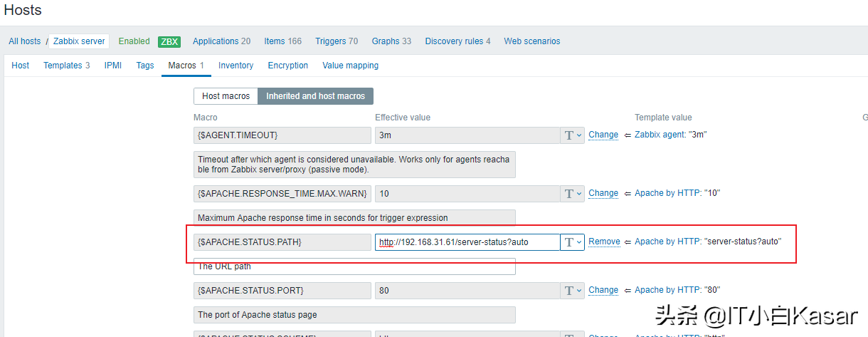Click Change link for {$AGENT.TIMEOUT}
This screenshot has height=337, width=868.
point(603,135)
